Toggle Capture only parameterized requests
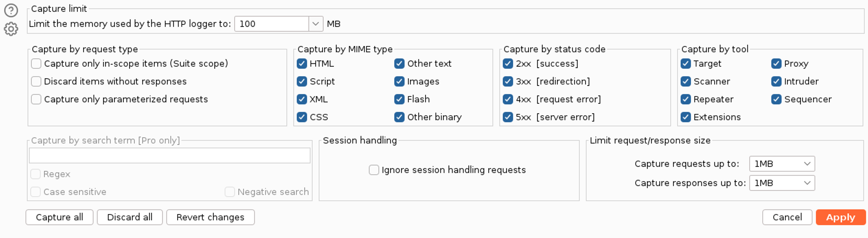This screenshot has width=868, height=238. coord(36,99)
